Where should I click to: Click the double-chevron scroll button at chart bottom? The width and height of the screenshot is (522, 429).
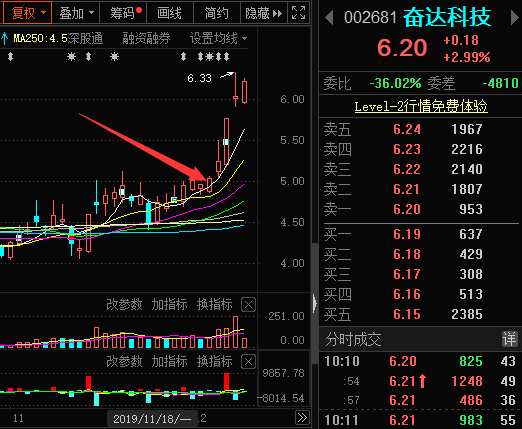(x=302, y=418)
